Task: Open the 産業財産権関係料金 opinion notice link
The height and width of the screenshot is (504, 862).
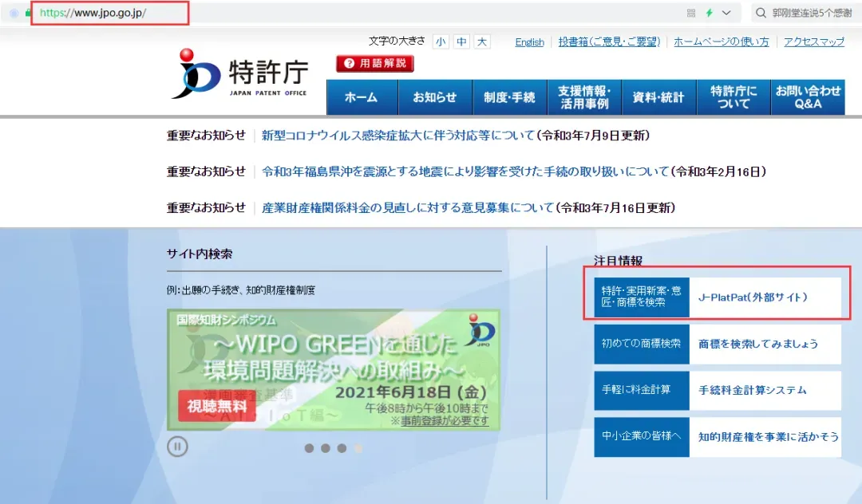Action: tap(407, 208)
